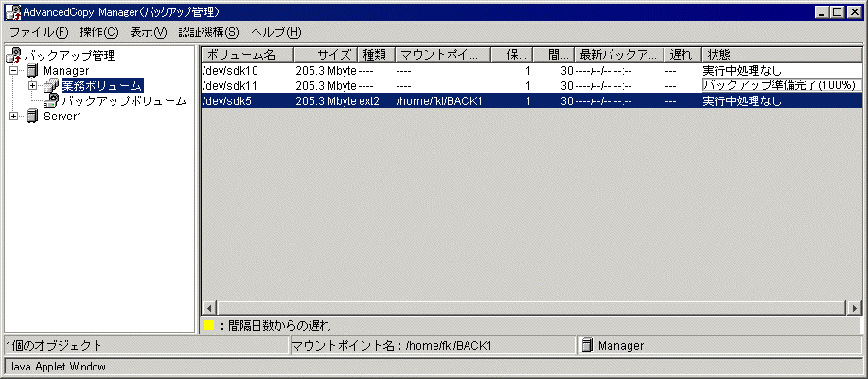Click the AdvancedCopy Manager title bar icon
The width and height of the screenshot is (868, 379).
coord(13,12)
